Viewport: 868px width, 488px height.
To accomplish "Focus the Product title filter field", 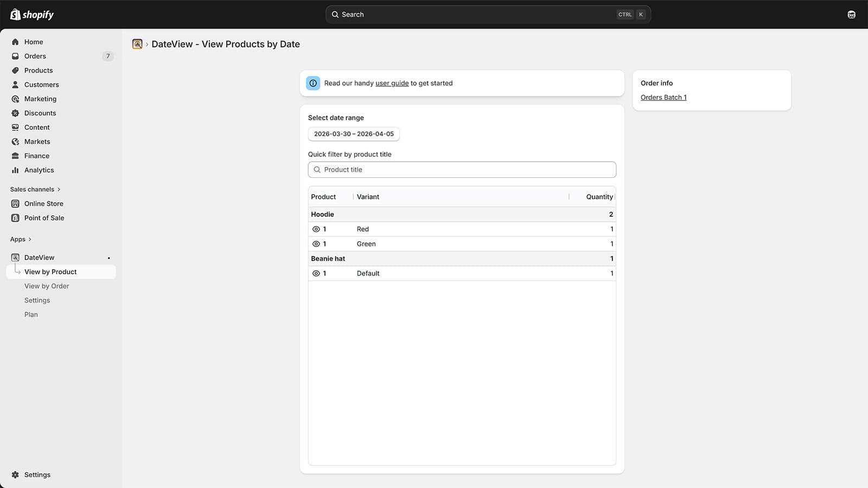I will 462,170.
